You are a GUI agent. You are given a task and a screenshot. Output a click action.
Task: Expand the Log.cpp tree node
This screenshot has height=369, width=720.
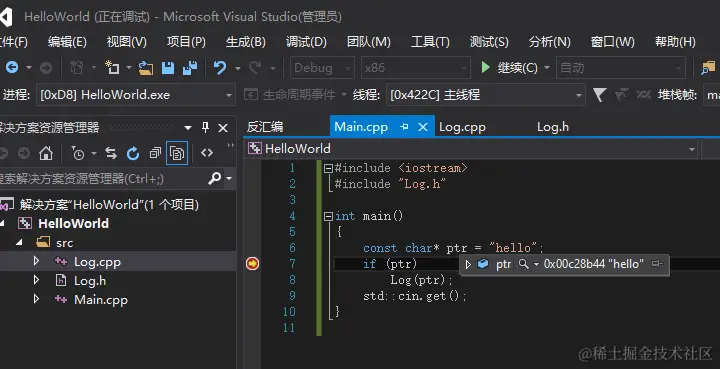(36, 261)
